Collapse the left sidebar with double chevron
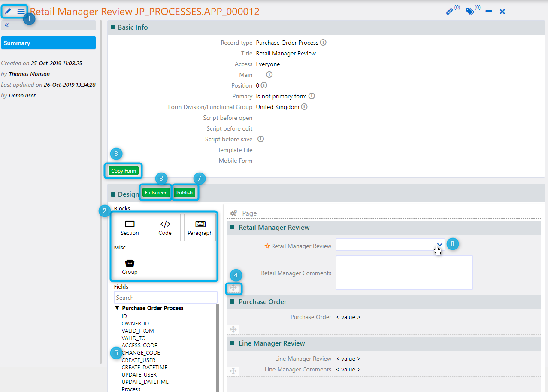 7,25
